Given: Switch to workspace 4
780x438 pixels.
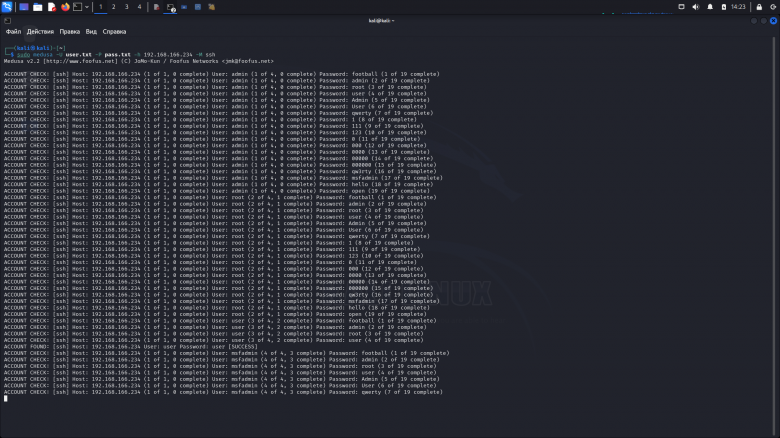Looking at the screenshot, I should (139, 7).
